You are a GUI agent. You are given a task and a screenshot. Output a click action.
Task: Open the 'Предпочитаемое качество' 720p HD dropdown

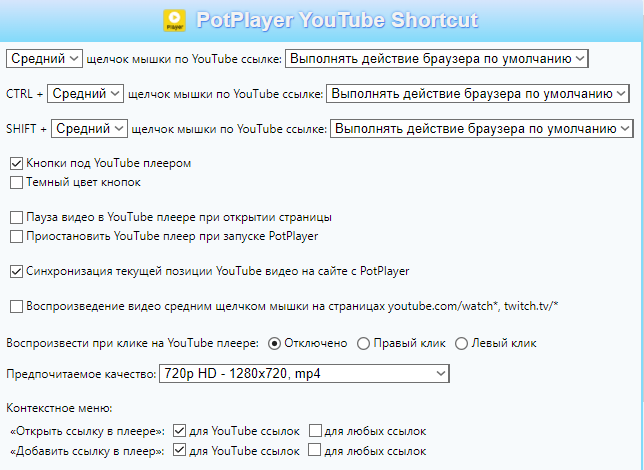click(304, 373)
